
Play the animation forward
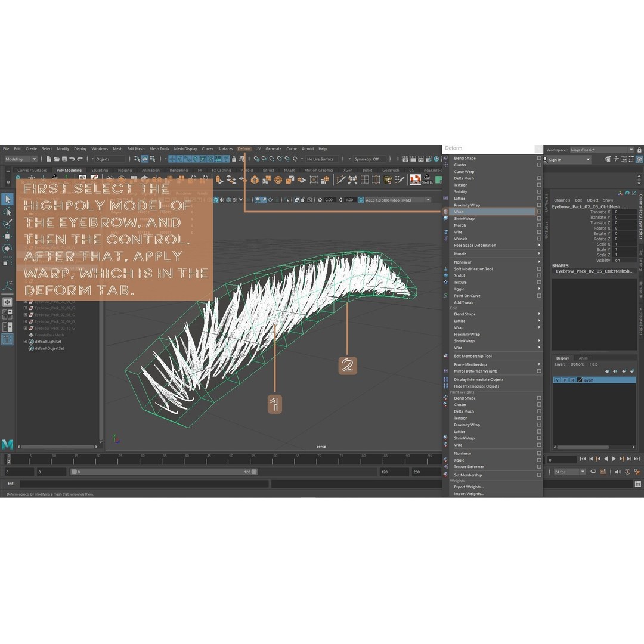click(x=614, y=459)
